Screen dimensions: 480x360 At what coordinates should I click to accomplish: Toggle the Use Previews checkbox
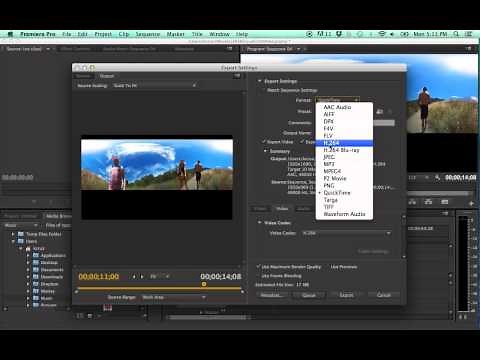327,267
